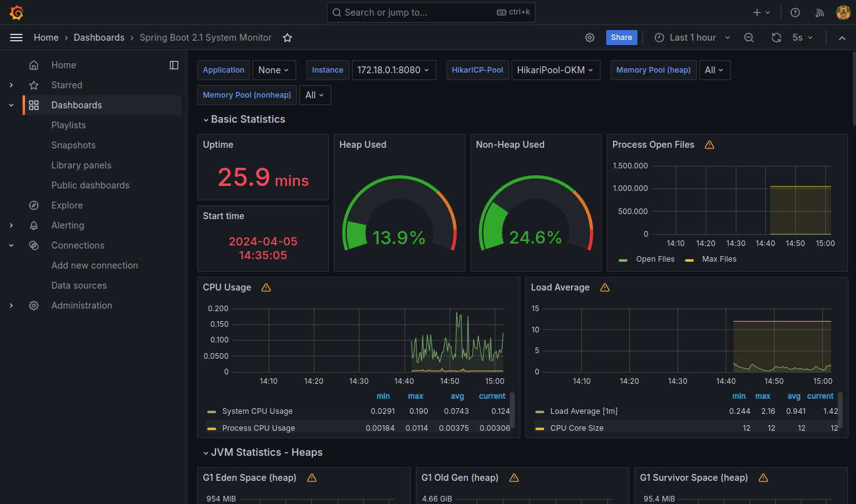Click the Grafana logo icon

pos(17,13)
